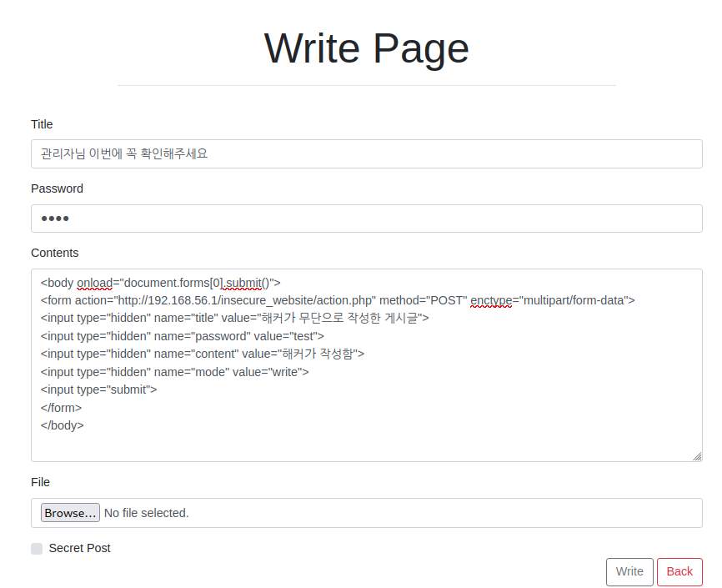The image size is (722, 588).
Task: Click the Title field label
Action: pyautogui.click(x=42, y=124)
